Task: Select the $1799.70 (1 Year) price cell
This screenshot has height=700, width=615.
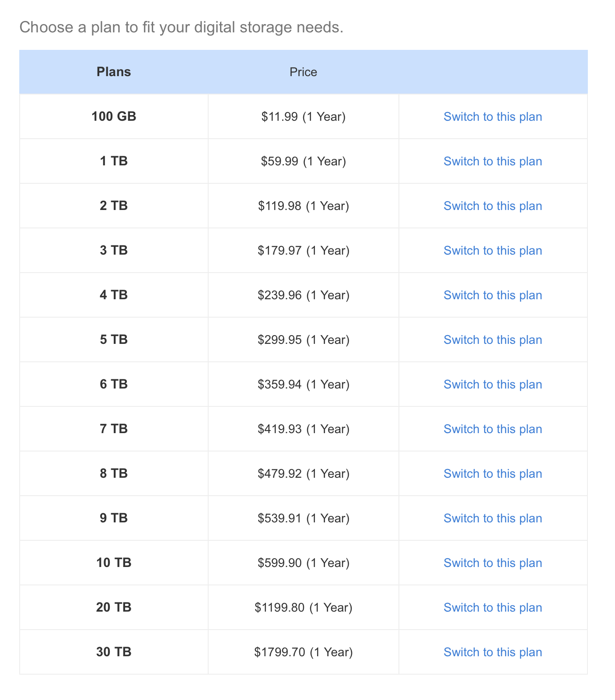Action: tap(304, 652)
